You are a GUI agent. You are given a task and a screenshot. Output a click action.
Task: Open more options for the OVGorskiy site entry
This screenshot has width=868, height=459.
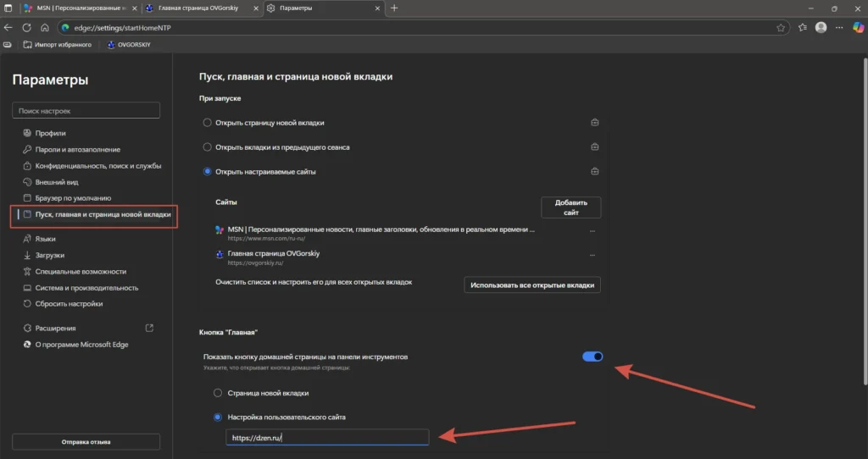pyautogui.click(x=593, y=256)
